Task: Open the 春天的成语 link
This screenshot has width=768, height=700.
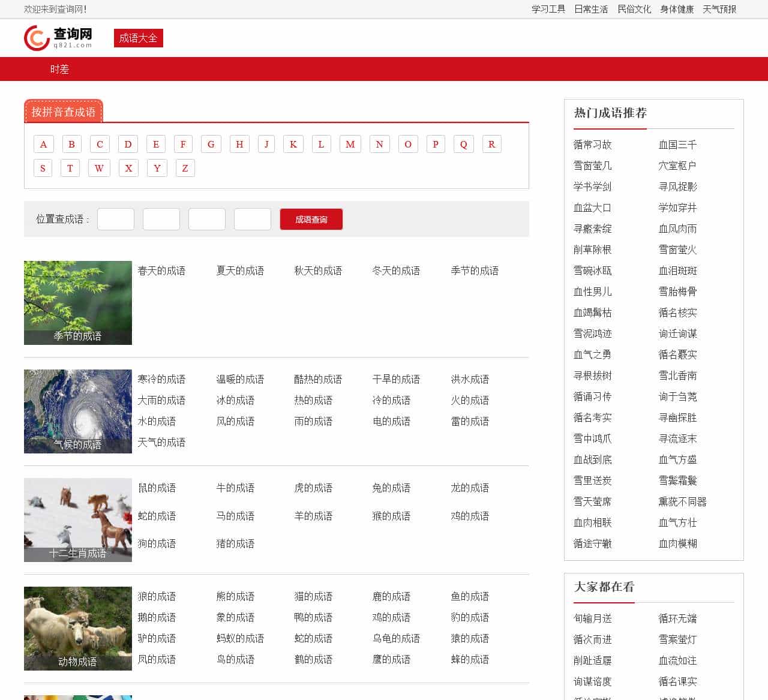Action: point(161,271)
